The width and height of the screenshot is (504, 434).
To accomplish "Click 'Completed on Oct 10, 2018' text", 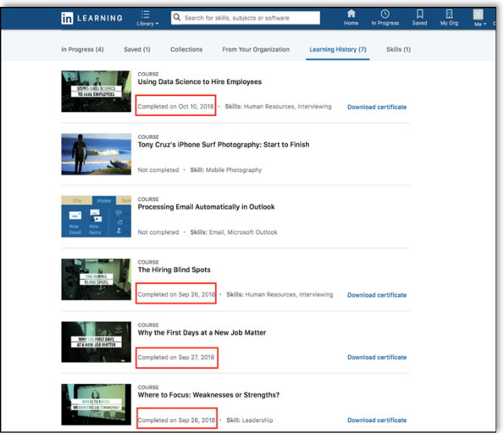I will 175,107.
